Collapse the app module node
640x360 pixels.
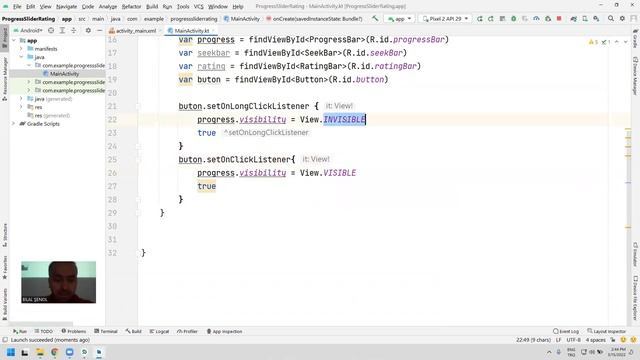pyautogui.click(x=14, y=40)
